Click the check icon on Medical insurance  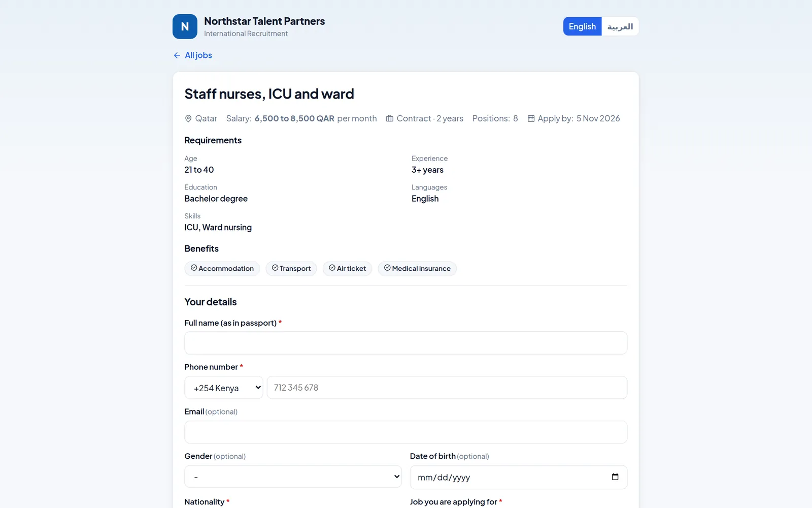click(x=387, y=268)
